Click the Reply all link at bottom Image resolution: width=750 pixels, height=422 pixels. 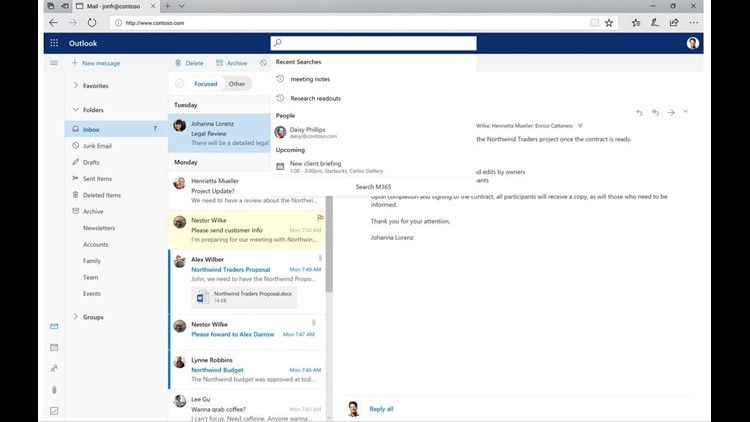point(381,409)
